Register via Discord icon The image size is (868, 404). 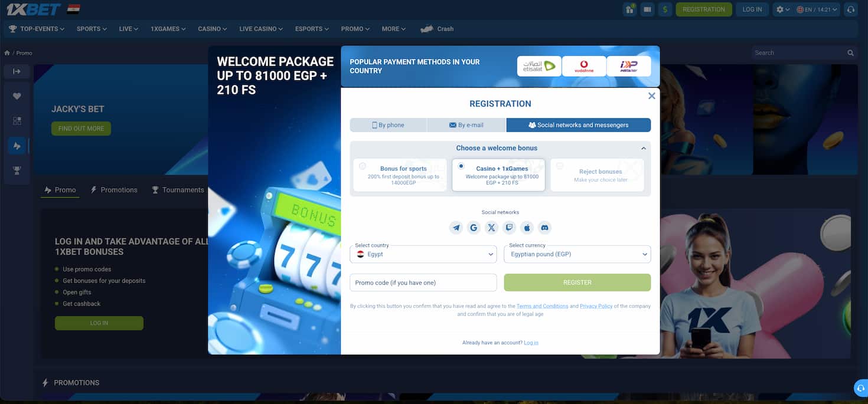(544, 228)
